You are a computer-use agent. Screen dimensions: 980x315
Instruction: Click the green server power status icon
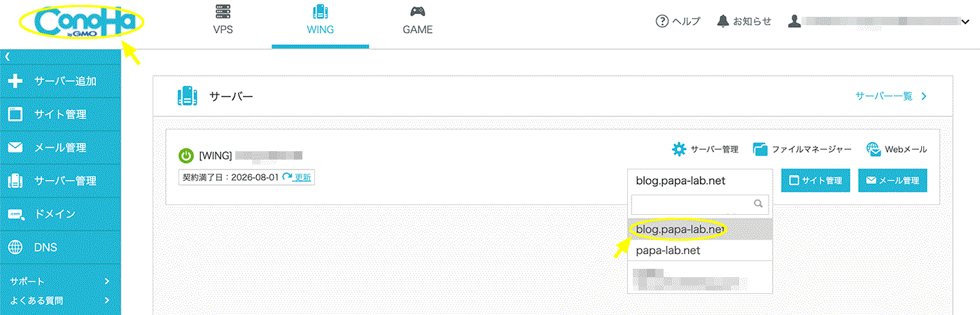click(186, 155)
